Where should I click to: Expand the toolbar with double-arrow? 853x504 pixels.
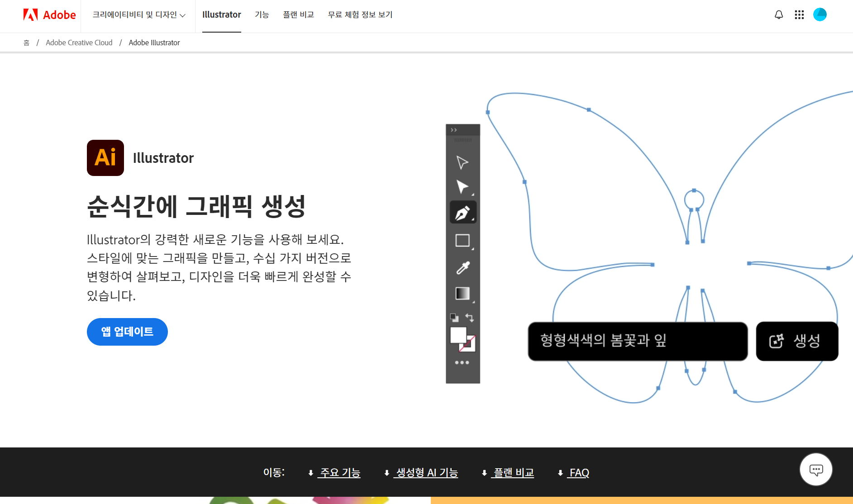(454, 130)
